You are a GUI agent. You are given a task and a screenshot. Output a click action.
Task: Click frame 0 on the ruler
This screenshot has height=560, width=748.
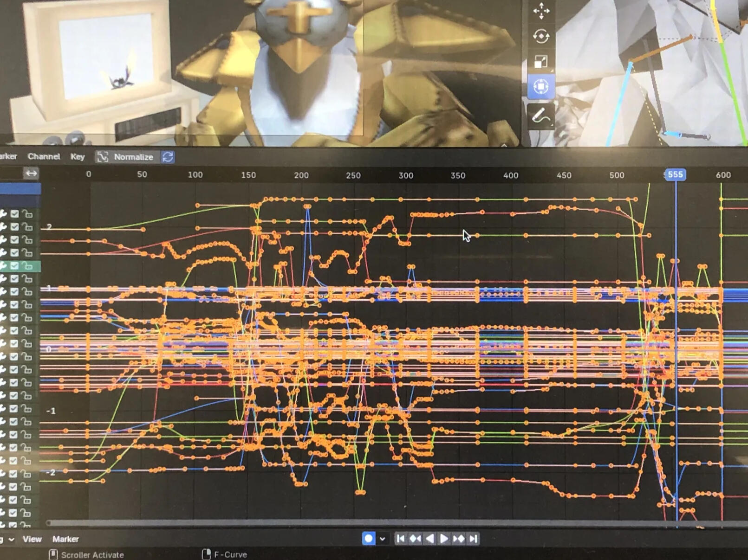[89, 174]
